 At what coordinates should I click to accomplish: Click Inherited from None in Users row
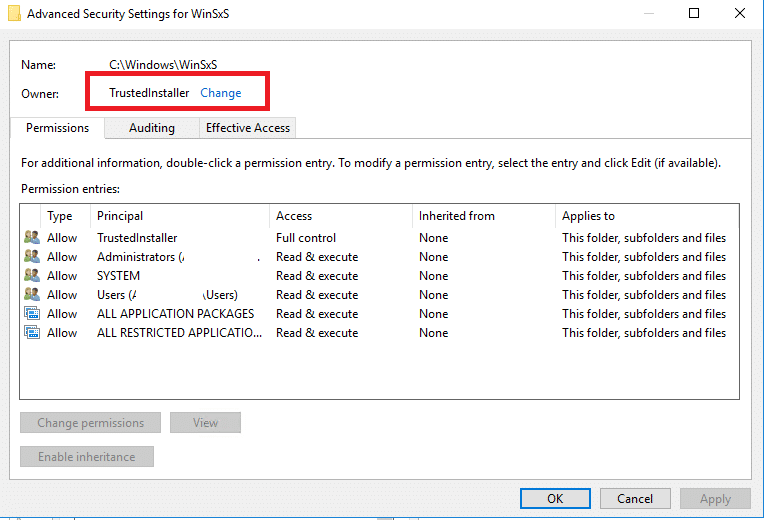tap(434, 295)
